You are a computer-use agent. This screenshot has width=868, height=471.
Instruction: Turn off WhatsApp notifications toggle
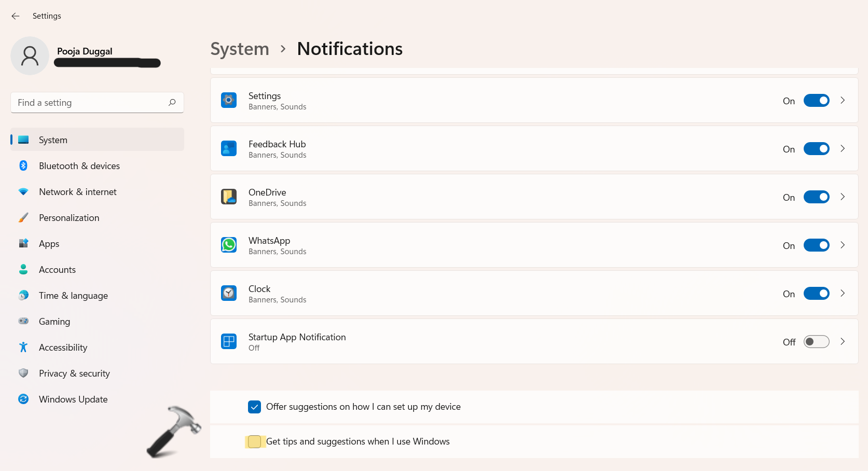(816, 245)
